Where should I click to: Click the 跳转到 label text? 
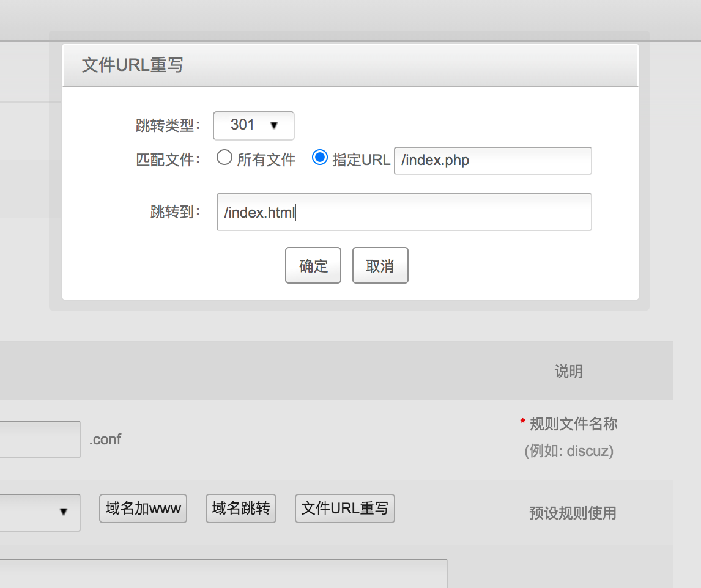coord(175,213)
